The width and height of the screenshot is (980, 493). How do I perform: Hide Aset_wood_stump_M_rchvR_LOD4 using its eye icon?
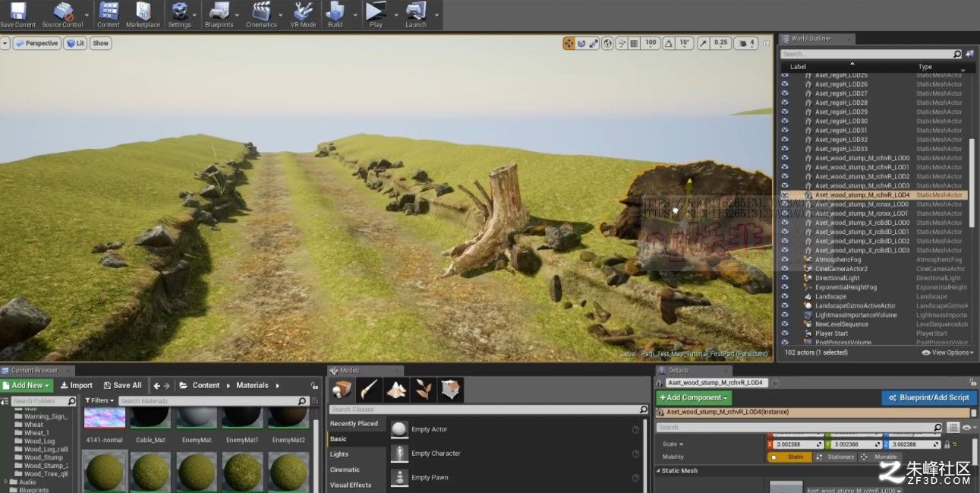pyautogui.click(x=785, y=195)
